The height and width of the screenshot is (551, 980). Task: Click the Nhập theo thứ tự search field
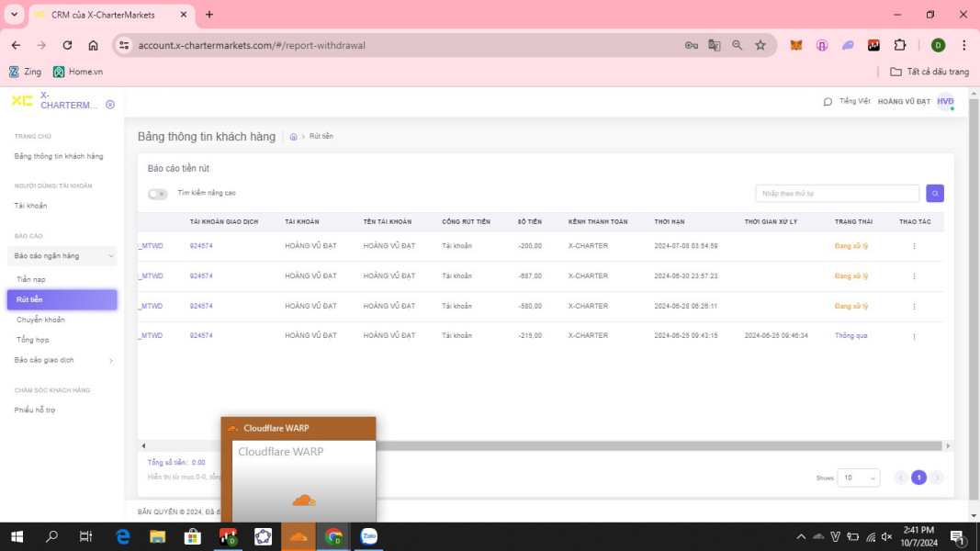(837, 194)
